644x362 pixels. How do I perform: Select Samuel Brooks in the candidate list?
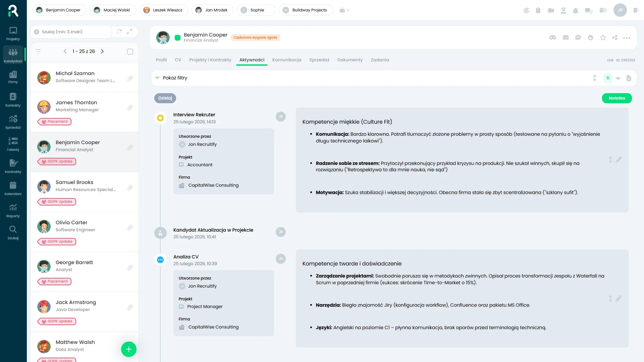point(74,182)
